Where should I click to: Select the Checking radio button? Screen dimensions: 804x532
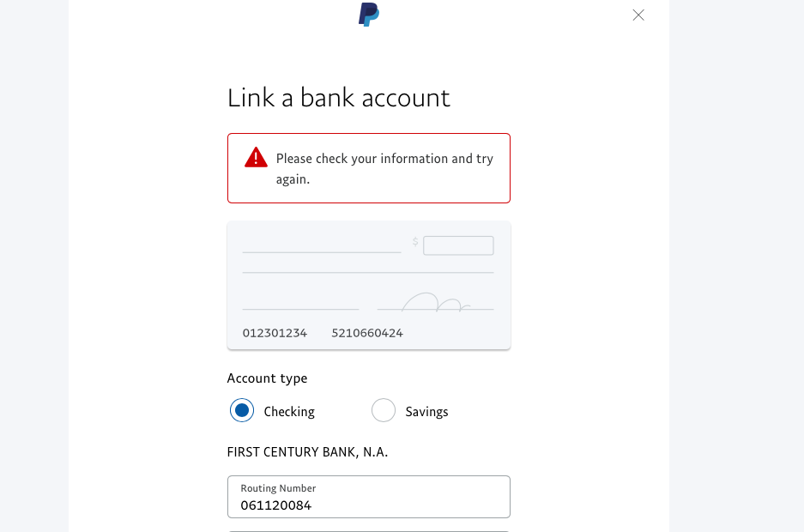242,411
